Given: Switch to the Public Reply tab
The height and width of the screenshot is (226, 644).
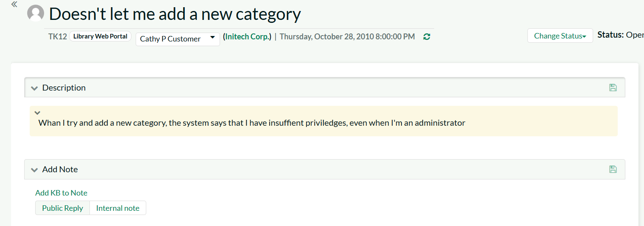Looking at the screenshot, I should [x=62, y=208].
